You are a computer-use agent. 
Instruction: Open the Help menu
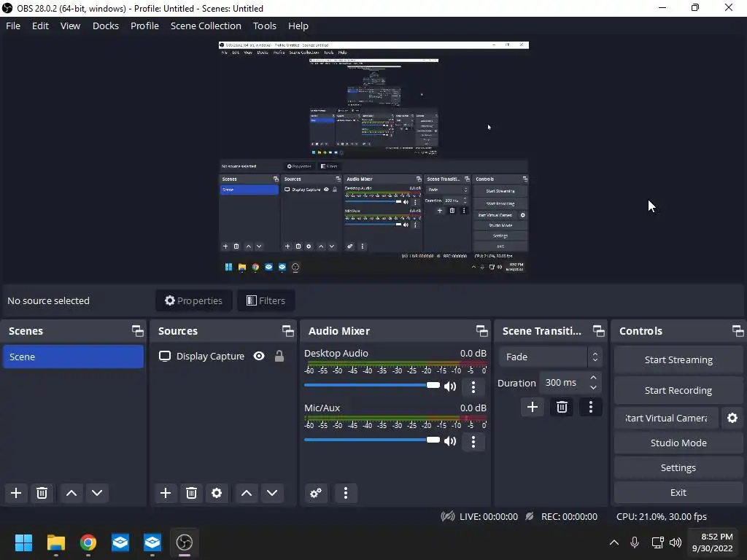(298, 26)
